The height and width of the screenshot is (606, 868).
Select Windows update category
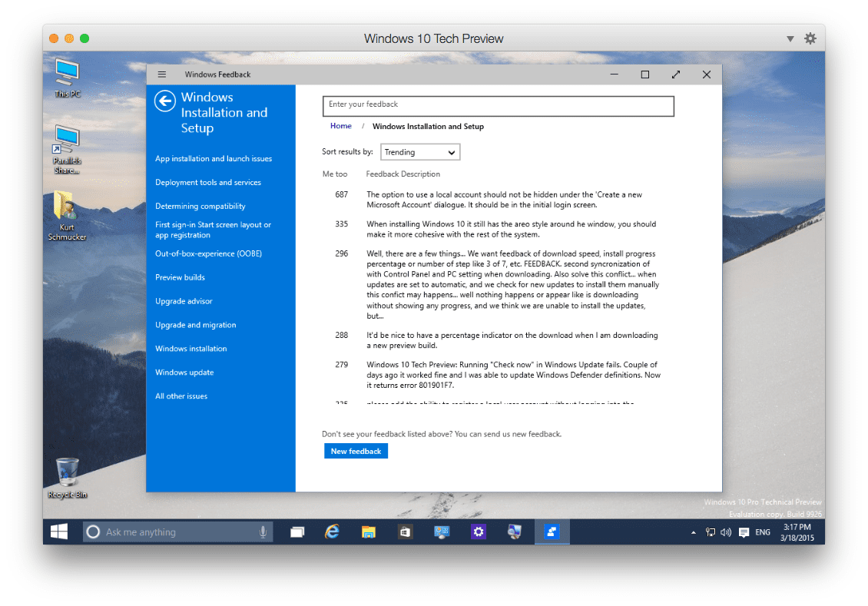pos(184,373)
